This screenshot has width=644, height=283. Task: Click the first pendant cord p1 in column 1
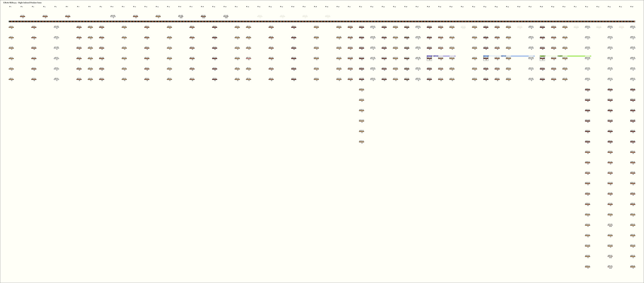point(11,27)
